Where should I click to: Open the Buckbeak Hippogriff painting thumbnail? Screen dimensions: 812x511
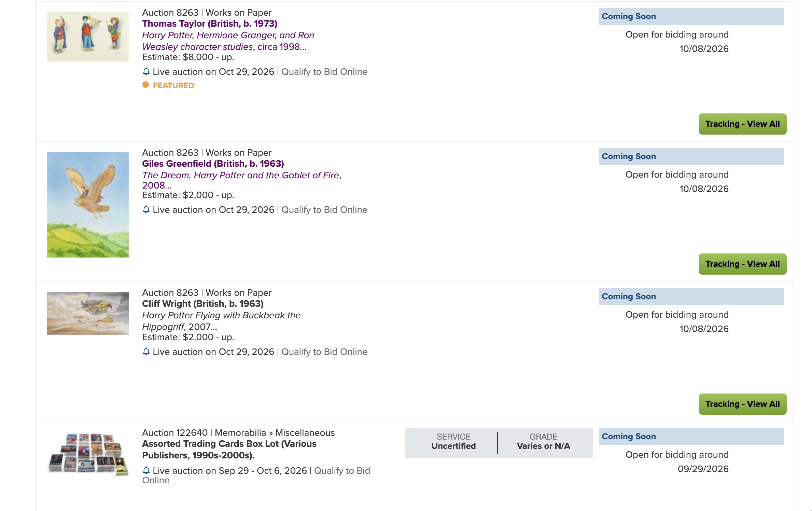click(x=88, y=313)
